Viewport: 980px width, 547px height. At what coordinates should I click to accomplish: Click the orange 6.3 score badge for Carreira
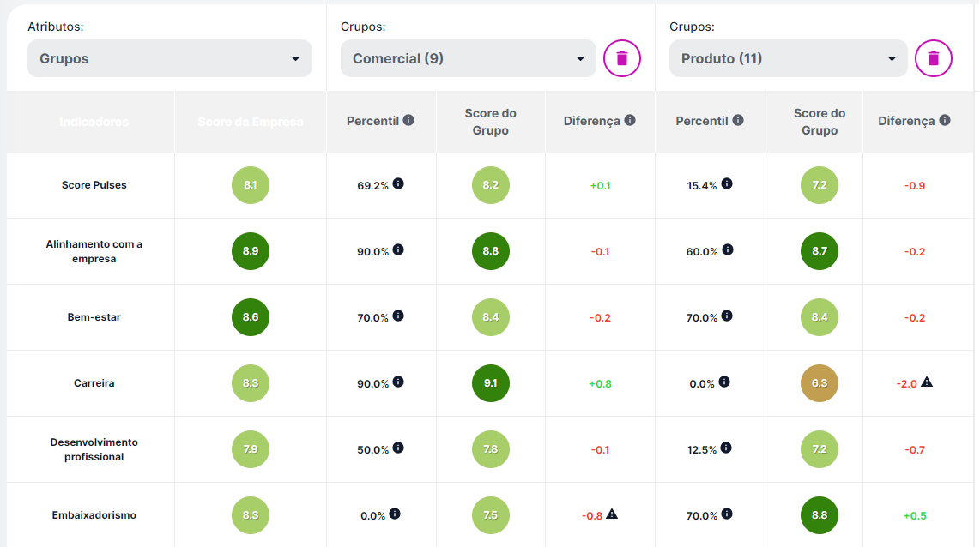819,383
